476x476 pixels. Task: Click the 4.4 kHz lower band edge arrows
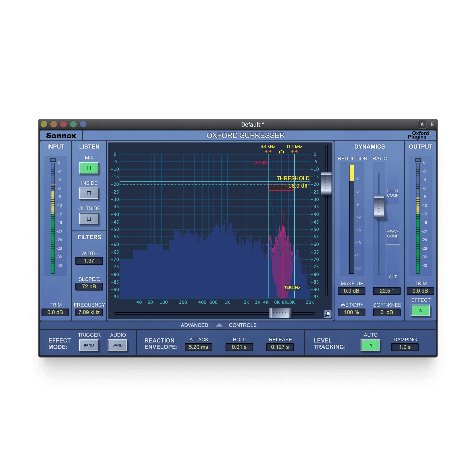(x=268, y=151)
